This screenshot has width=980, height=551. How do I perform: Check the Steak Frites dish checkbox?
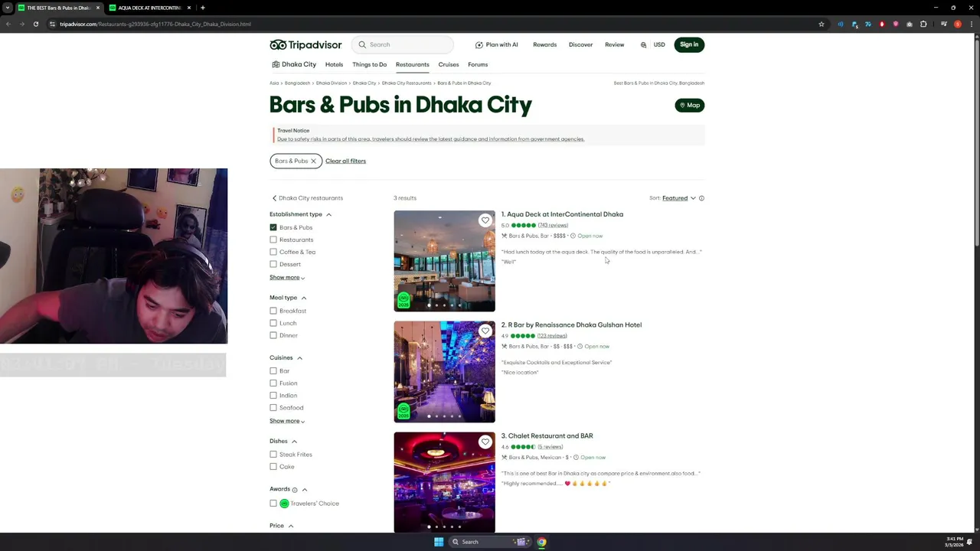coord(273,455)
